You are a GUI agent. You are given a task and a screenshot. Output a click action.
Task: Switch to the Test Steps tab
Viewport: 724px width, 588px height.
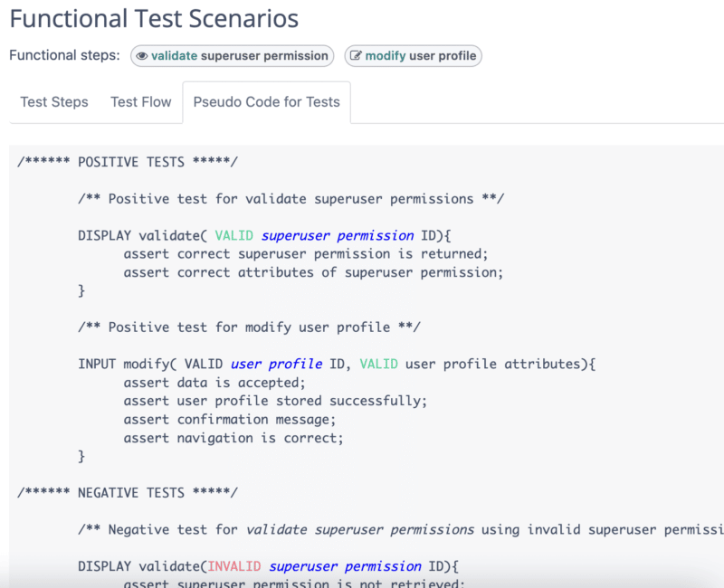53,102
